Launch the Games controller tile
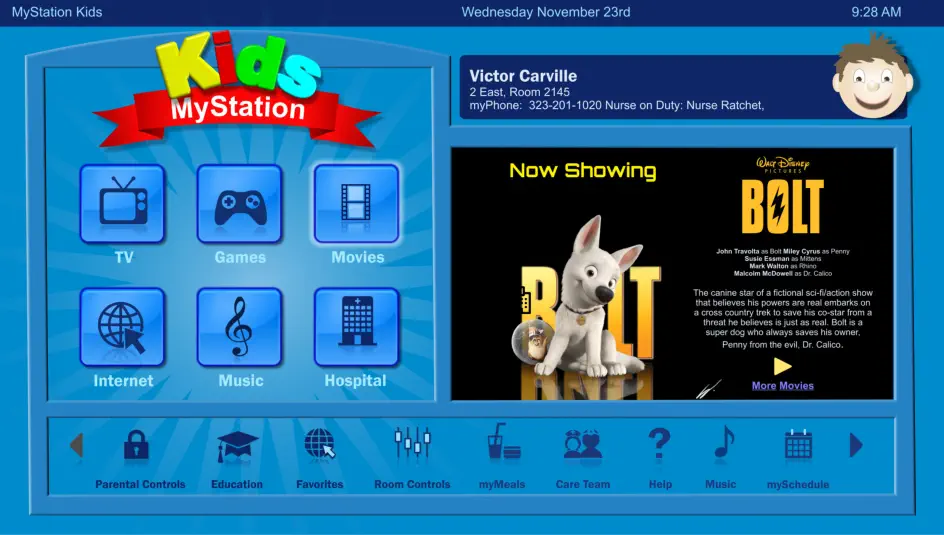944x535 pixels. coord(239,204)
